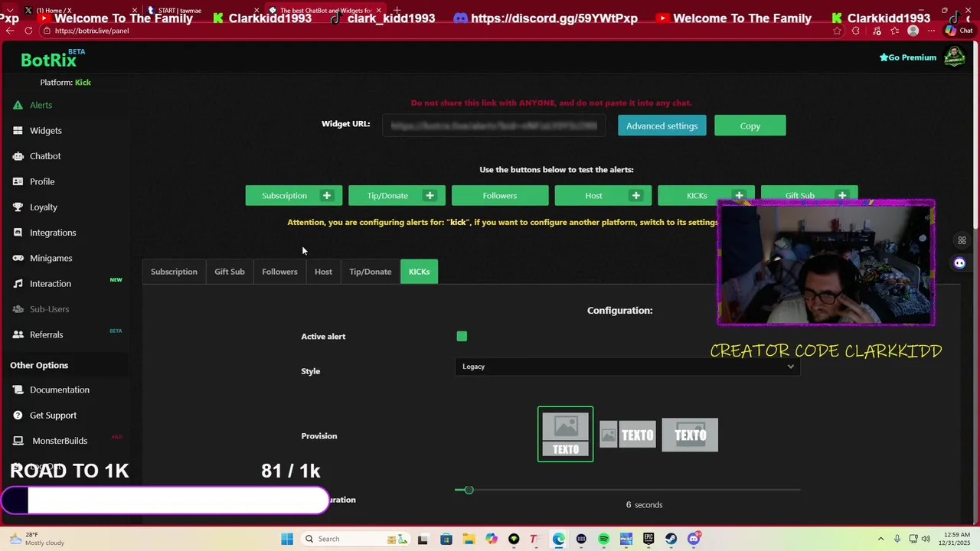Open the Integrations icon in sidebar
Viewport: 980px width, 551px height.
coord(18,233)
